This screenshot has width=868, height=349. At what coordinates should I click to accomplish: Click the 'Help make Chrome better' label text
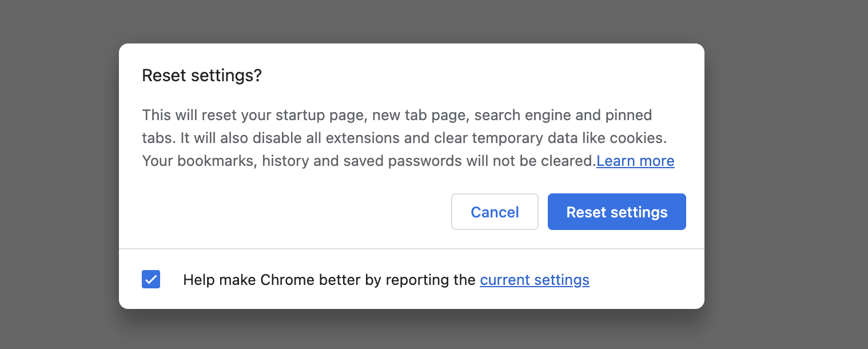coord(329,280)
